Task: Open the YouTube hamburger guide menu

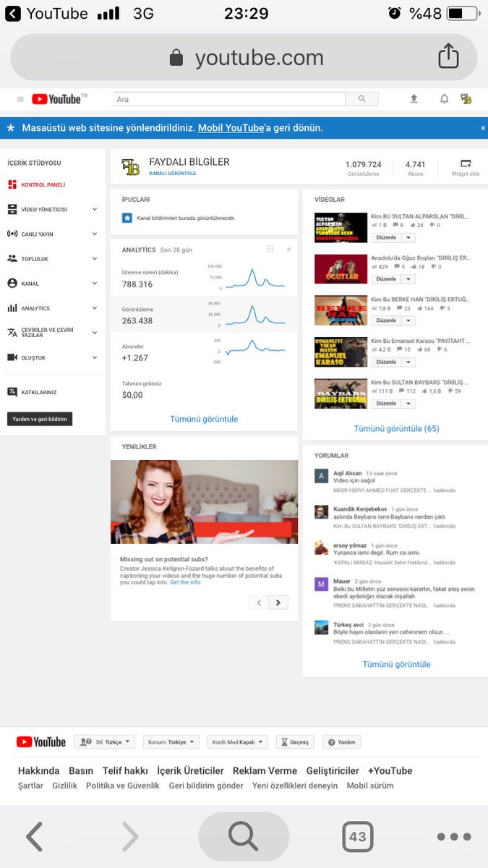Action: [x=20, y=99]
